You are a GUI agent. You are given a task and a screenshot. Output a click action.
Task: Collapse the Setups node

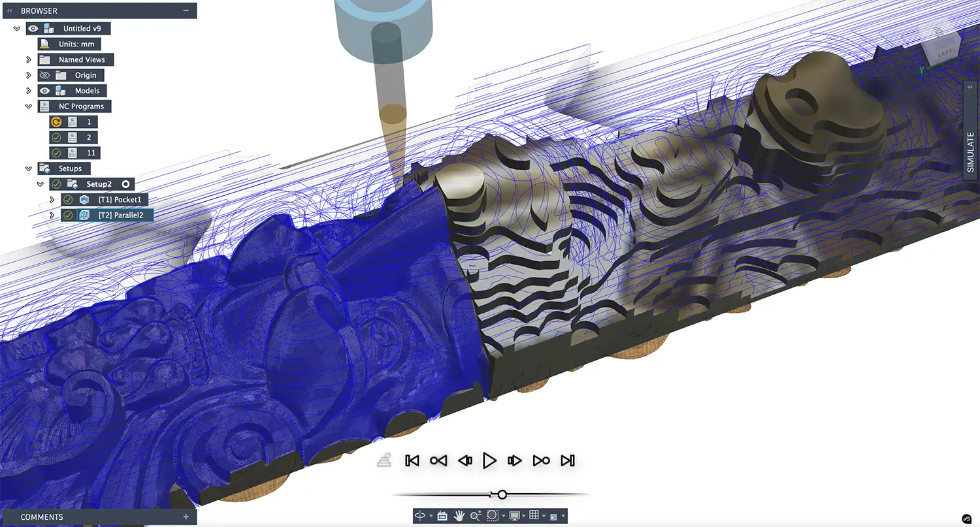pyautogui.click(x=29, y=168)
